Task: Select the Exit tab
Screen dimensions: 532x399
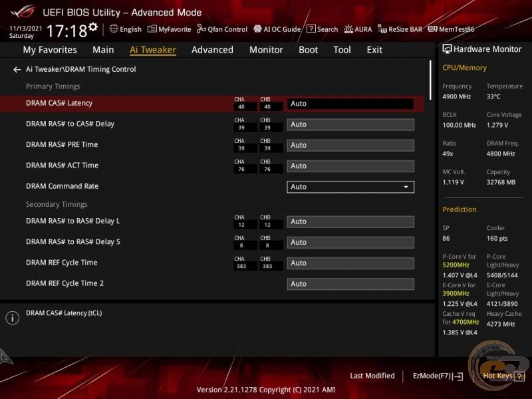Action: [374, 50]
